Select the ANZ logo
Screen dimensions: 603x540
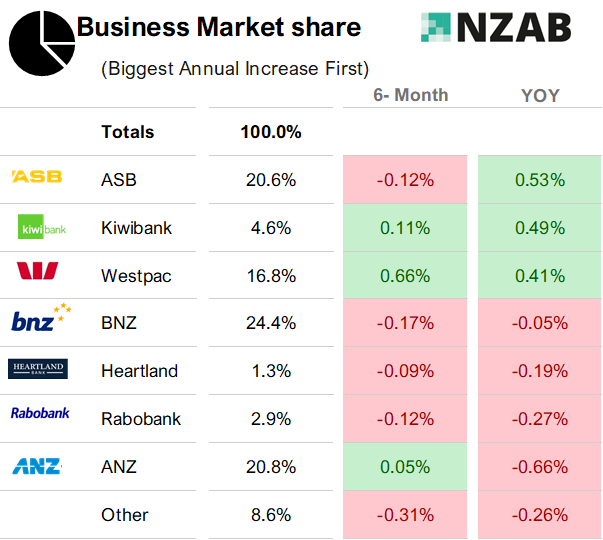[37, 466]
